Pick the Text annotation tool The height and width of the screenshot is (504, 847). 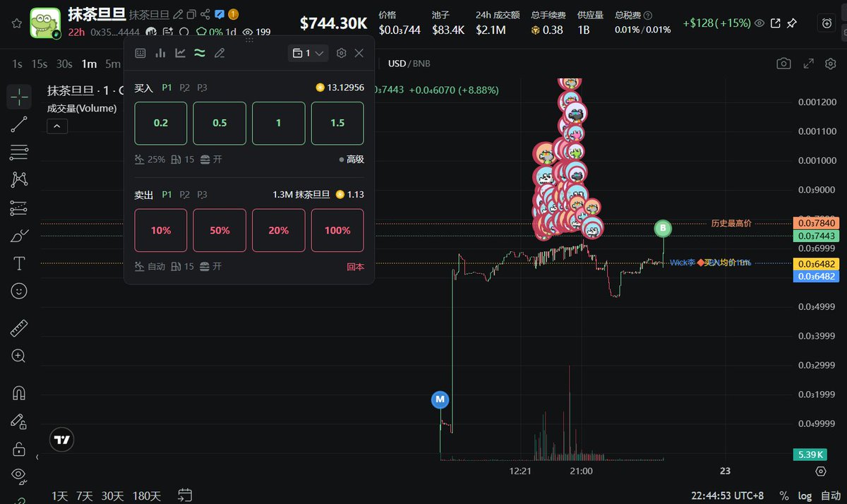tap(19, 263)
